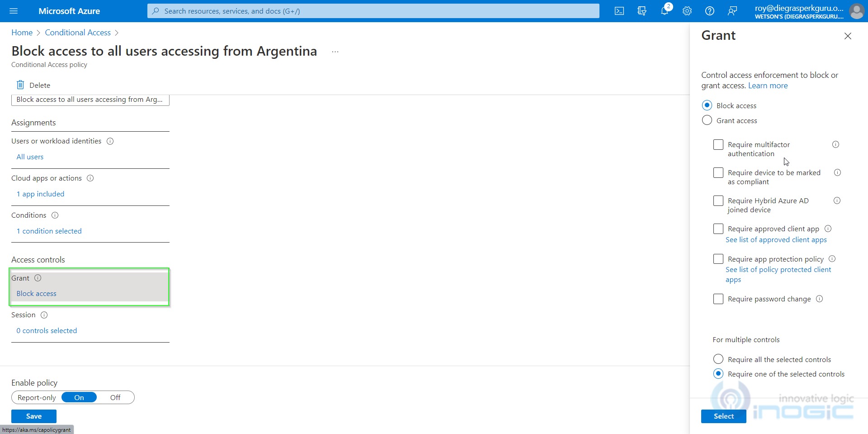868x434 pixels.
Task: Open the 1 condition selected link
Action: pos(49,231)
